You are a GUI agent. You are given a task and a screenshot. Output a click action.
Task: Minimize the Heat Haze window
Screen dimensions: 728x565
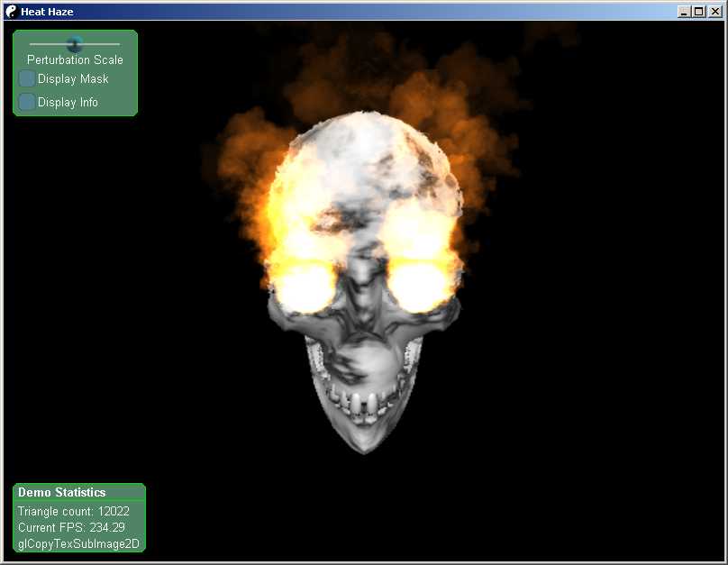(x=685, y=12)
